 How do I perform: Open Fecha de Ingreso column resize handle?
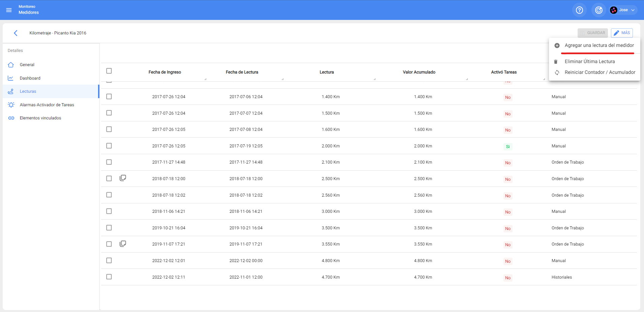pos(205,79)
